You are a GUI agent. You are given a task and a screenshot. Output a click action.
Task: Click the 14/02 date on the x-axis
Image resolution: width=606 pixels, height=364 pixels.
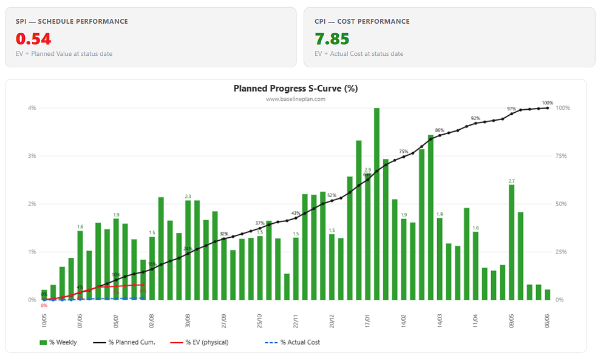(403, 321)
